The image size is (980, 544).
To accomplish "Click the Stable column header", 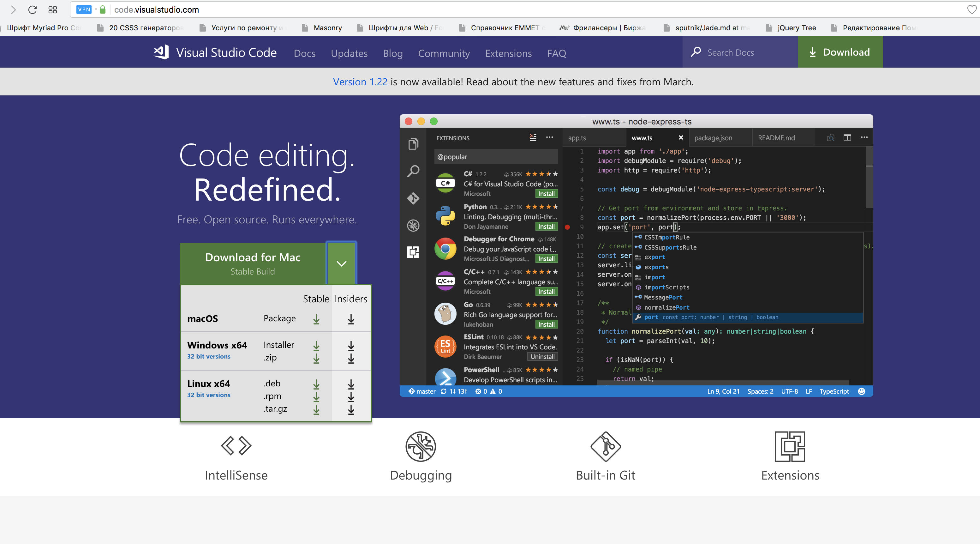I will coord(316,299).
